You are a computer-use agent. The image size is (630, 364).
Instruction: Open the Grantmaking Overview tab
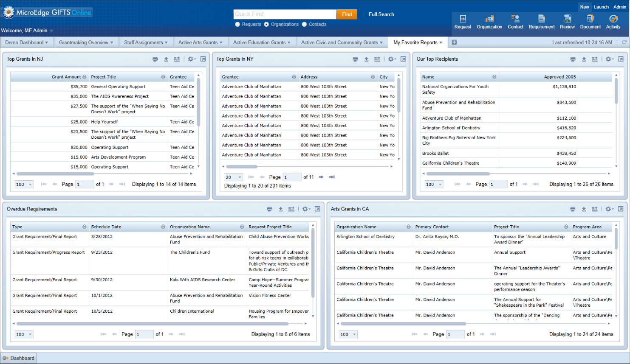click(x=86, y=42)
